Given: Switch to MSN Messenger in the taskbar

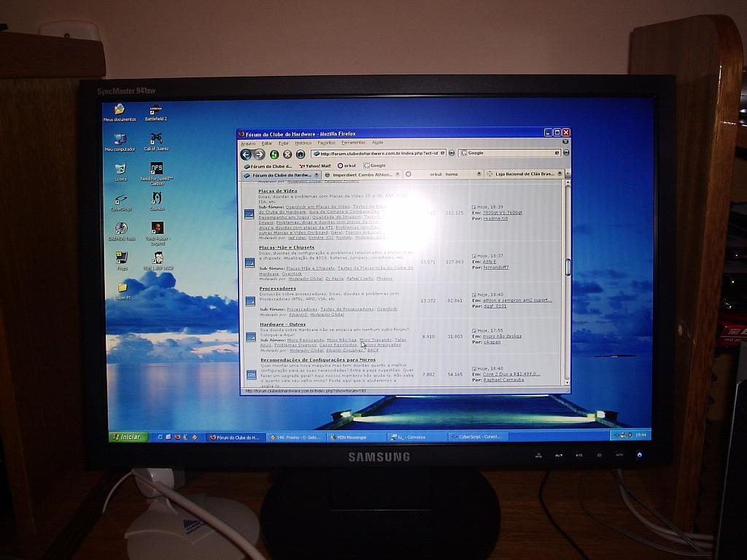Looking at the screenshot, I should [x=357, y=437].
